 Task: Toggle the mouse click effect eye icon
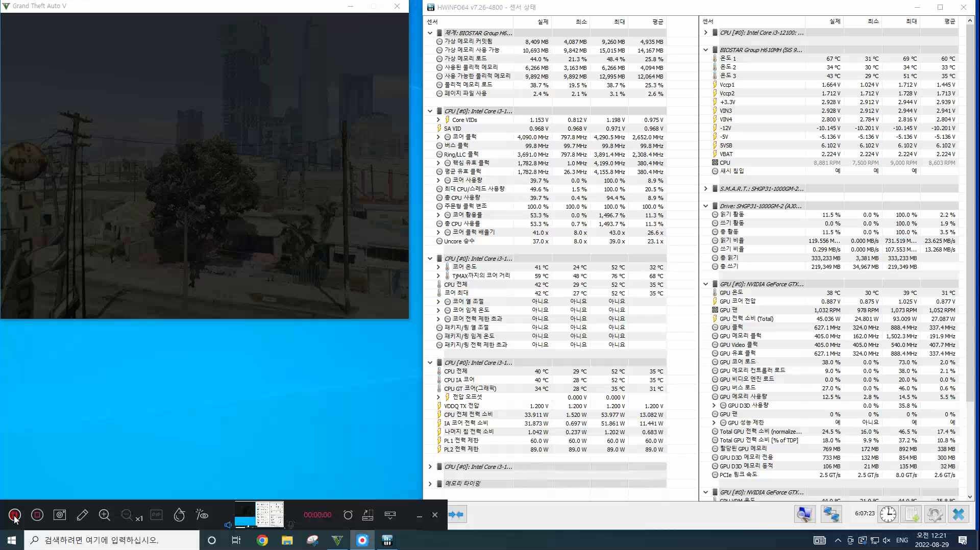[202, 515]
